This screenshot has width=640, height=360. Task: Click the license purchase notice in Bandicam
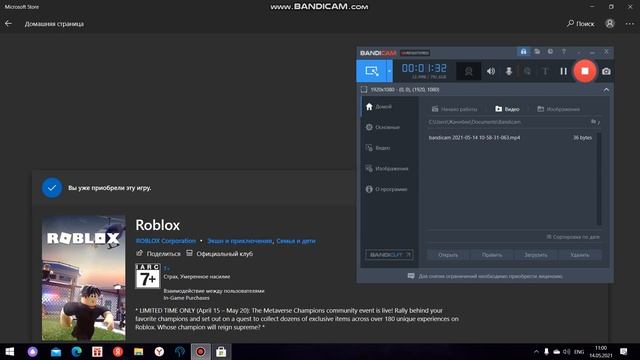485,276
